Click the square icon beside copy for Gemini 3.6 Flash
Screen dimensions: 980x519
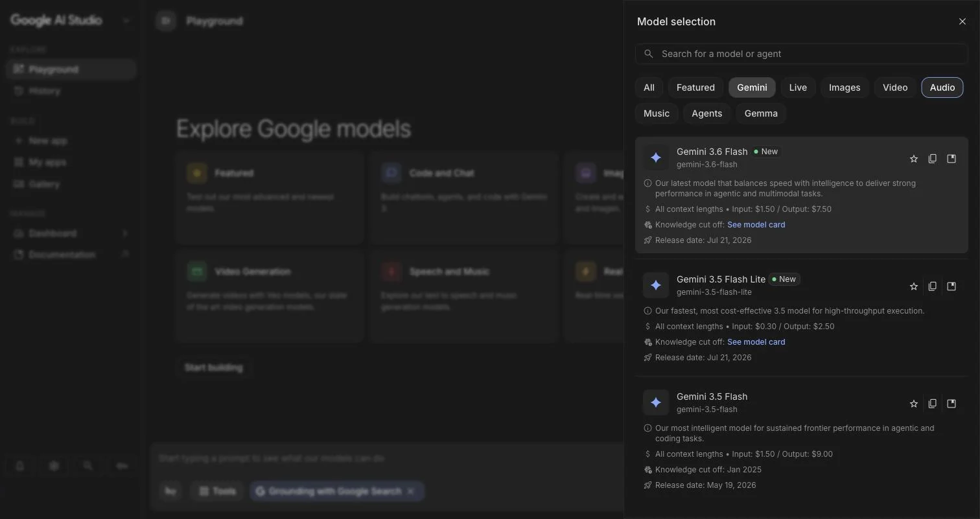pos(951,159)
